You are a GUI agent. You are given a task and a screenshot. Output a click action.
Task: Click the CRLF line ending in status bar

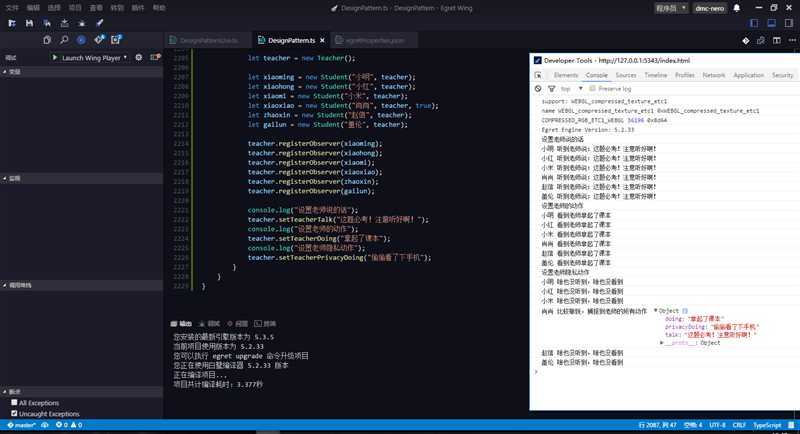click(739, 425)
